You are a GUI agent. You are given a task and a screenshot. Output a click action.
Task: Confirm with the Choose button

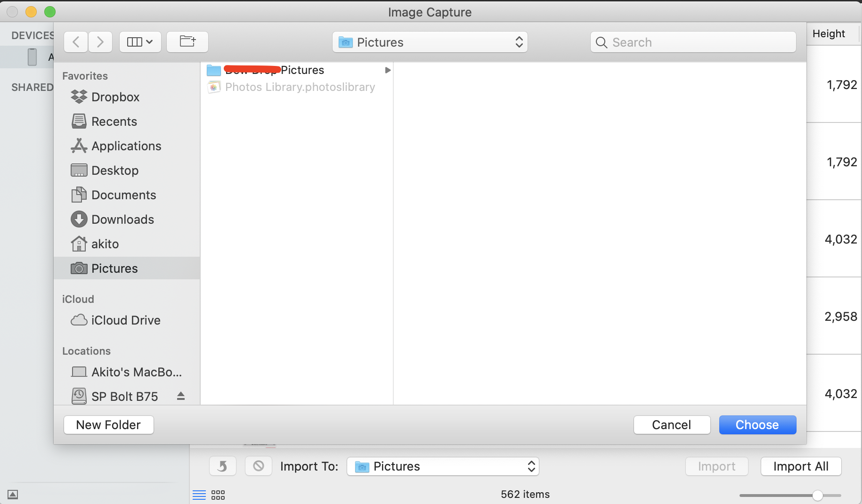tap(758, 425)
